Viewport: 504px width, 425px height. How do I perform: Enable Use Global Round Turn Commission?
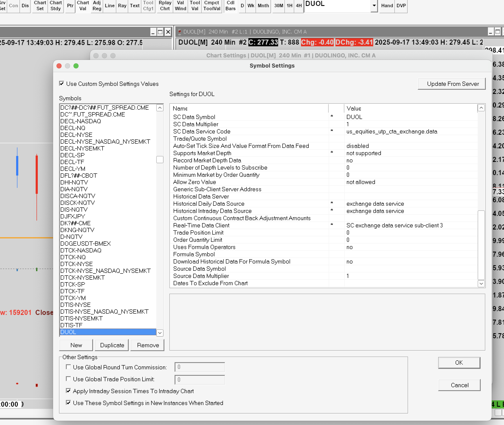tap(69, 367)
